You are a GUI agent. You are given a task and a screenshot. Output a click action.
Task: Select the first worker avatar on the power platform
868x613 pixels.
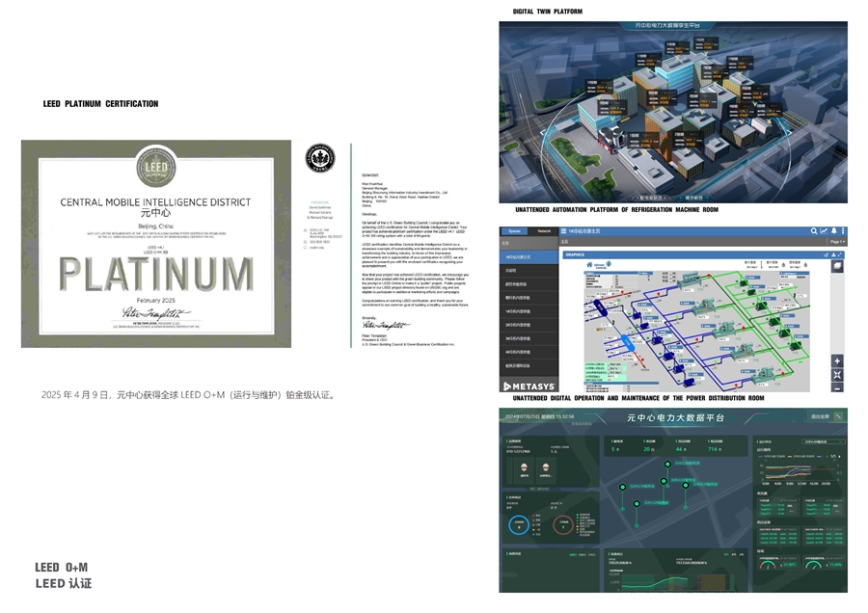click(x=525, y=469)
